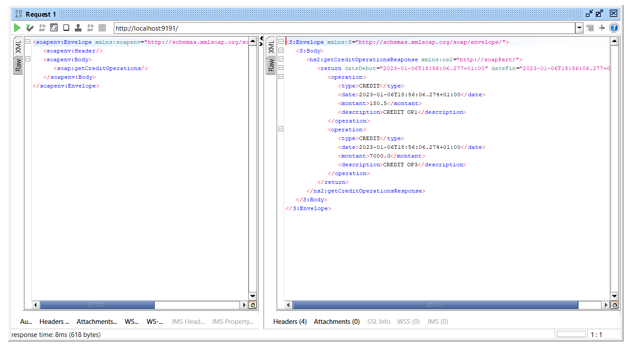Screen dimensions: 644x351
Task: Change split orientation with the plus icon
Action: [x=602, y=28]
